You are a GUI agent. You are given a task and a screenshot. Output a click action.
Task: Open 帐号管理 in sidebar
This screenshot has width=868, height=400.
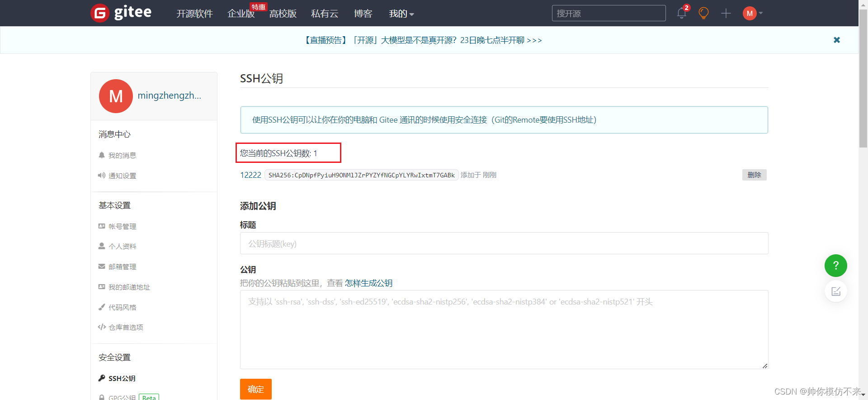pyautogui.click(x=122, y=226)
